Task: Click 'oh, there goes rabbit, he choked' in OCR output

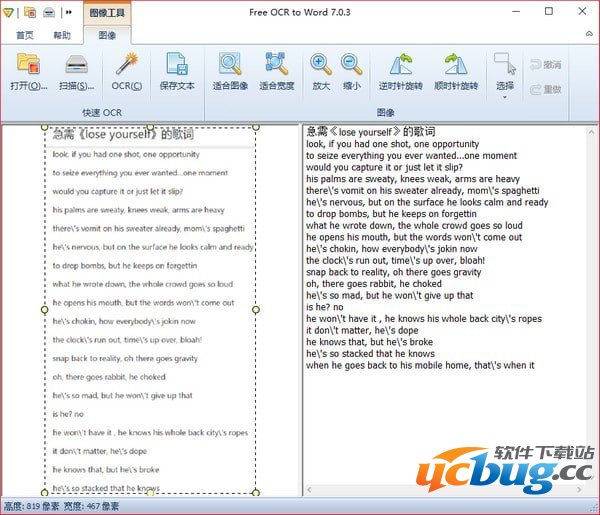Action: (374, 284)
